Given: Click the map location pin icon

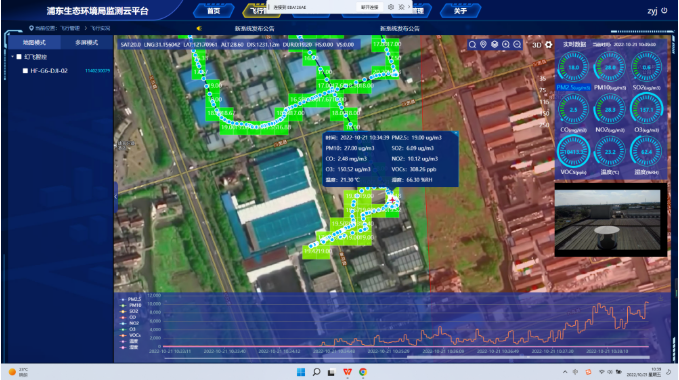Looking at the screenshot, I should [x=483, y=45].
